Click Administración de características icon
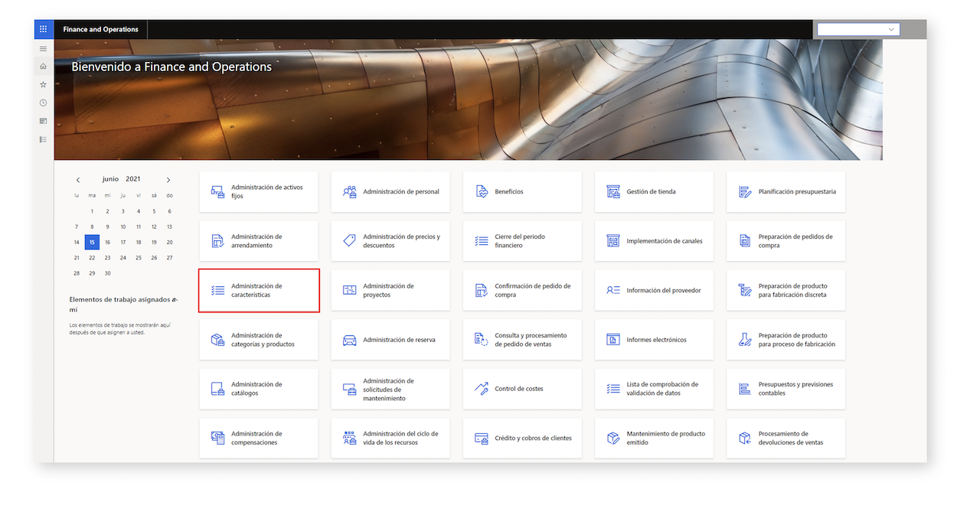This screenshot has width=980, height=512. click(x=218, y=291)
